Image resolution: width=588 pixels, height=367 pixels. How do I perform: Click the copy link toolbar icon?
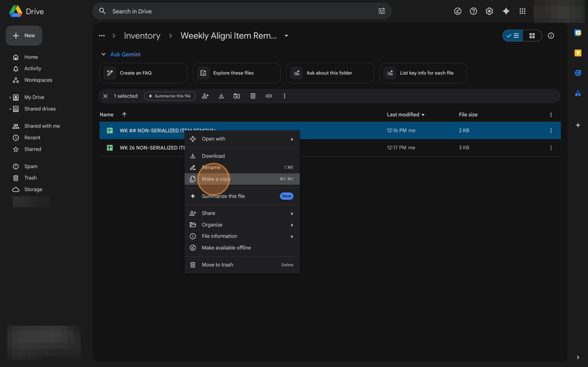269,96
